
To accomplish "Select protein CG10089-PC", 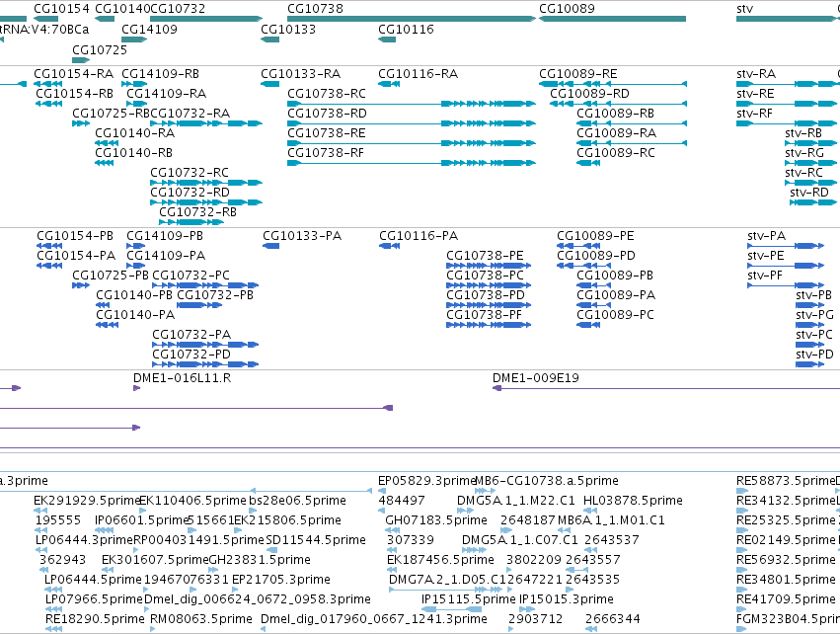I will (x=616, y=315).
